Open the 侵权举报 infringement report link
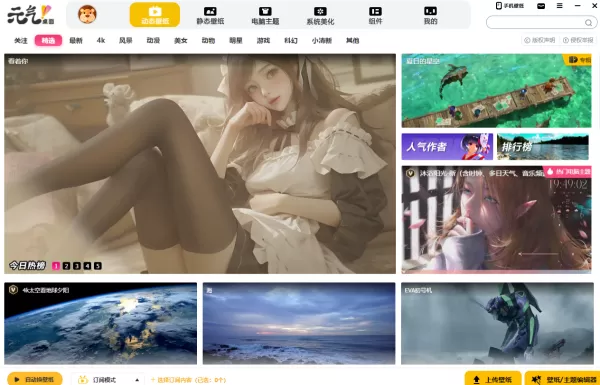Viewport: 600px width, 385px height. [x=578, y=40]
